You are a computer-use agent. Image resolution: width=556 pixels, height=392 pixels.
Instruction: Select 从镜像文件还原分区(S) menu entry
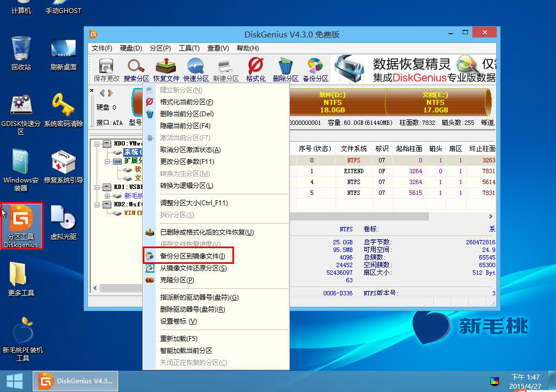pyautogui.click(x=216, y=268)
